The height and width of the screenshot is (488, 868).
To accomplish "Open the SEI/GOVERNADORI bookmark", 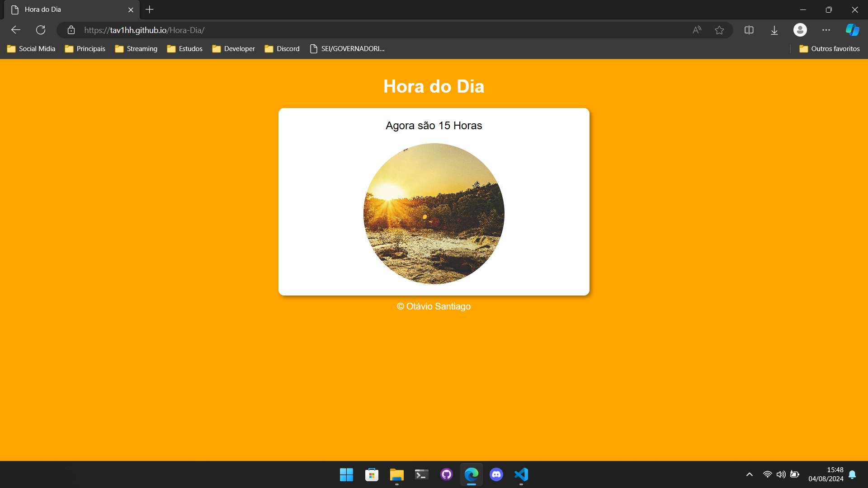I will click(347, 49).
